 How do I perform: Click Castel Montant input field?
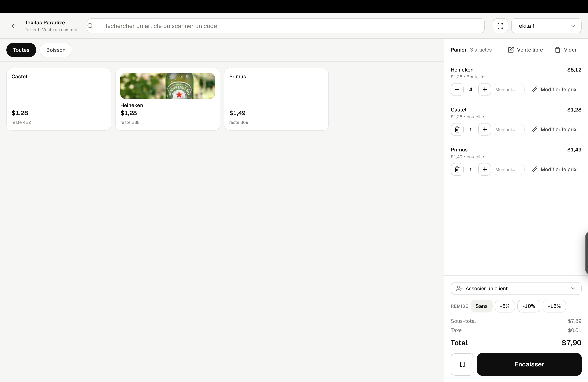pos(508,129)
